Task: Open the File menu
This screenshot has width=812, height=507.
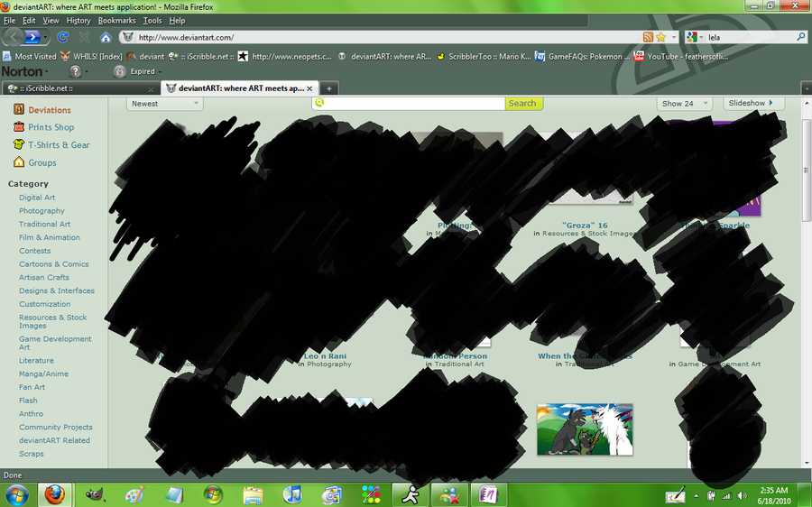Action: [x=9, y=21]
